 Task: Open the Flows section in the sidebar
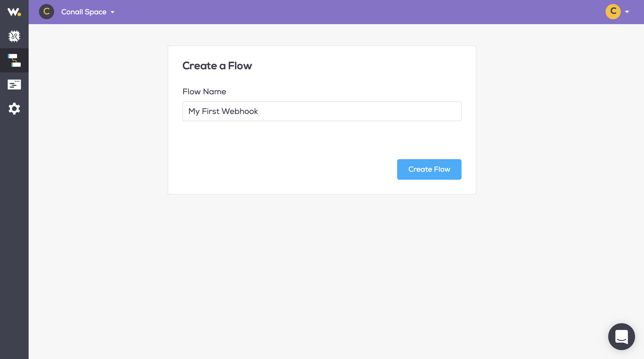click(x=14, y=60)
